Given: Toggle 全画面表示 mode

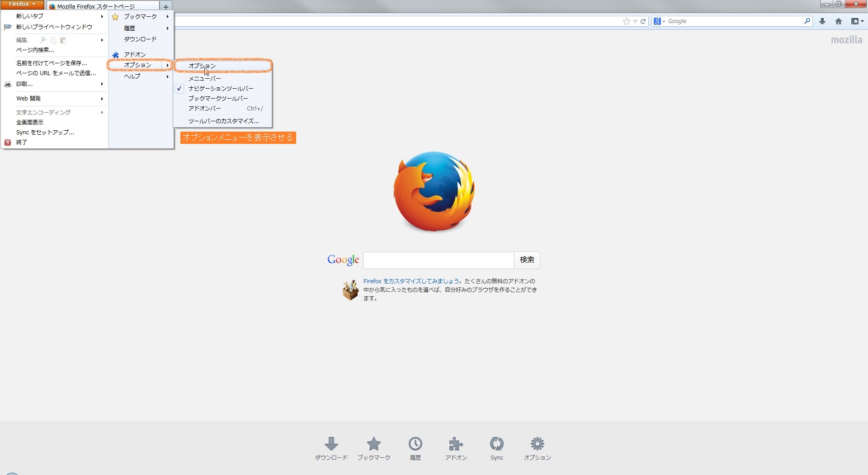Looking at the screenshot, I should pos(54,123).
